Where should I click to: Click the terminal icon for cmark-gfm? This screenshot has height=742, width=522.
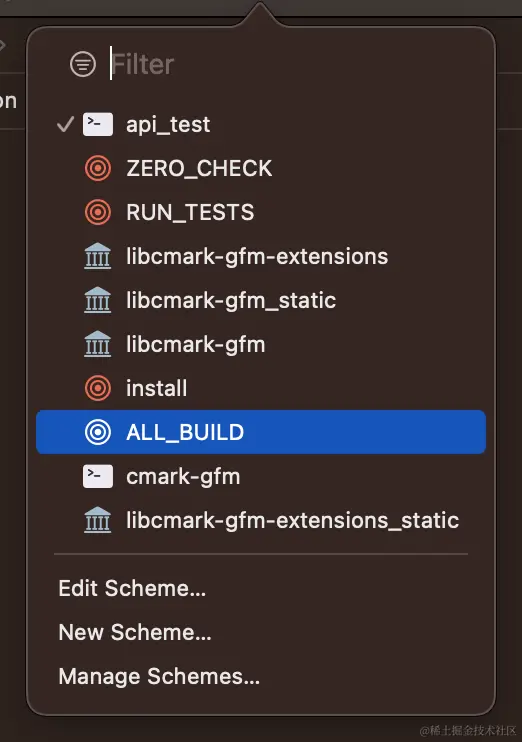[98, 476]
